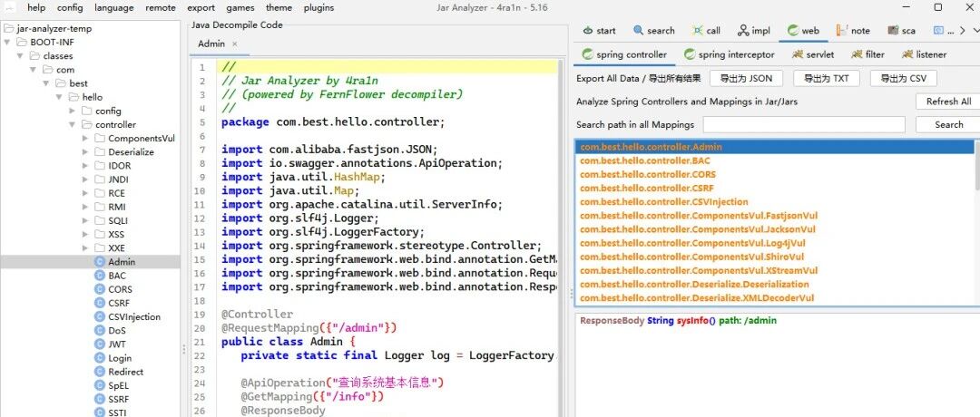The width and height of the screenshot is (980, 417).
Task: Click the class icon beside SSRF
Action: (100, 399)
